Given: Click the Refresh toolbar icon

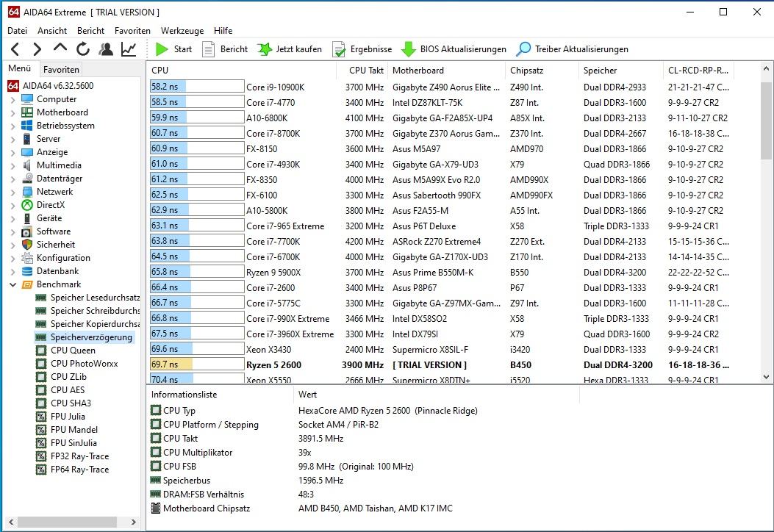Looking at the screenshot, I should [83, 49].
